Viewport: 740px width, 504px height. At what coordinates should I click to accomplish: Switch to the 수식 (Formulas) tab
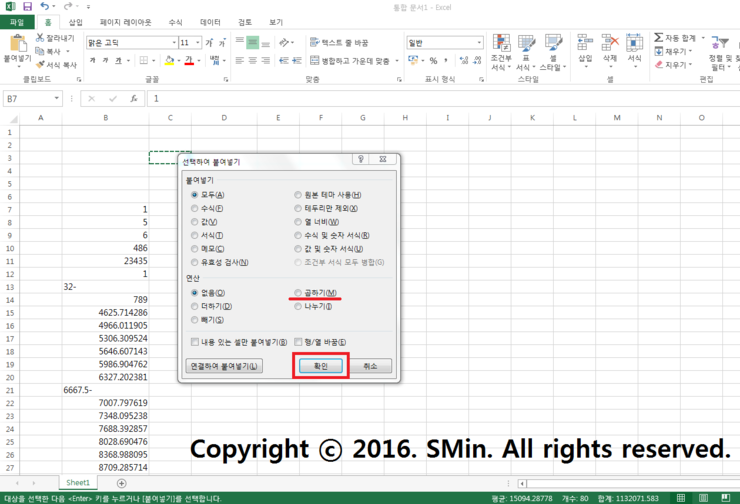[176, 22]
